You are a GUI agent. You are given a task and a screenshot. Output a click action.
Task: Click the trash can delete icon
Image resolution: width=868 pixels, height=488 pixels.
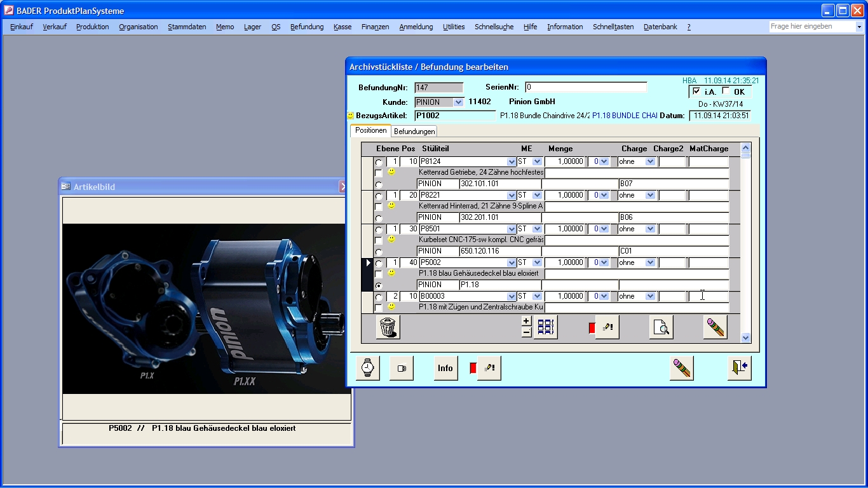[x=388, y=327]
